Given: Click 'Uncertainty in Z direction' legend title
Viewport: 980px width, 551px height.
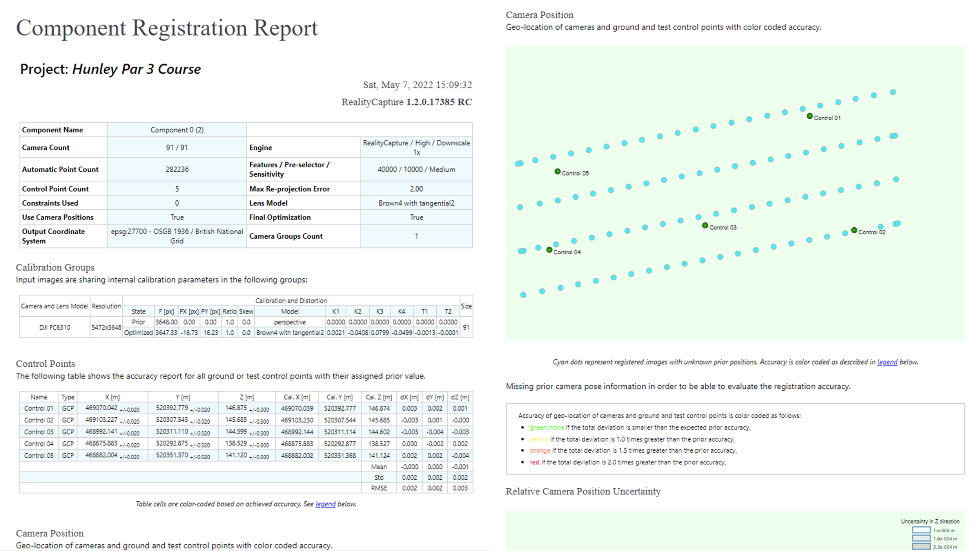Looking at the screenshot, I should coord(930,522).
